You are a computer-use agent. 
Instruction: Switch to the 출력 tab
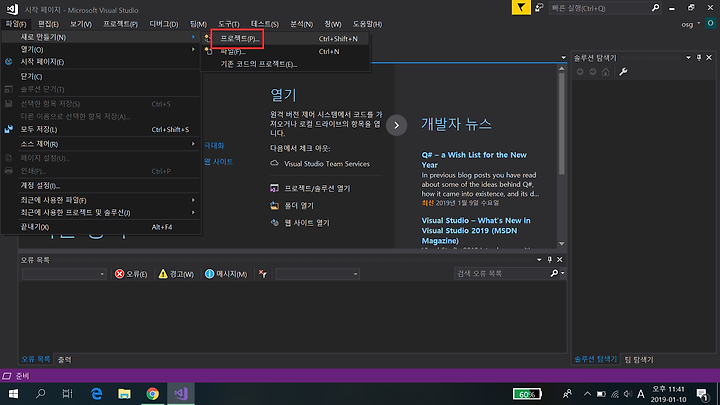65,360
